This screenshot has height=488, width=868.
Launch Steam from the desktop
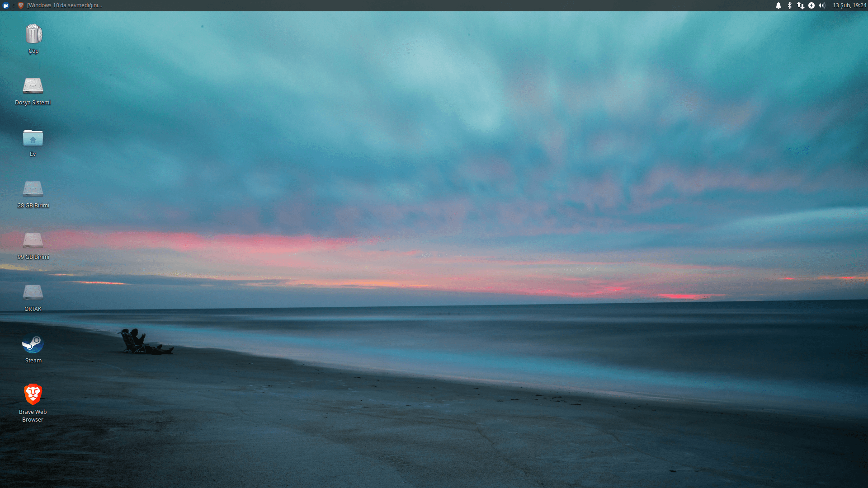click(x=33, y=344)
